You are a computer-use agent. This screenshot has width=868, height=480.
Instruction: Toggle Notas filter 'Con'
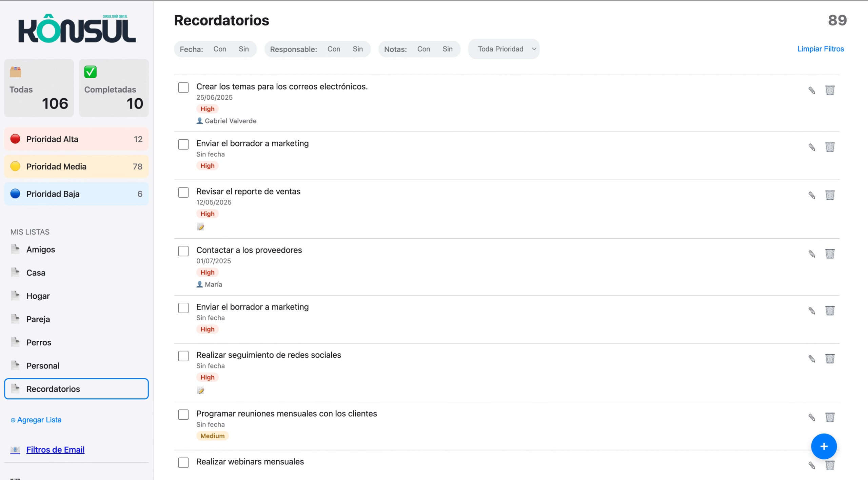pos(424,49)
